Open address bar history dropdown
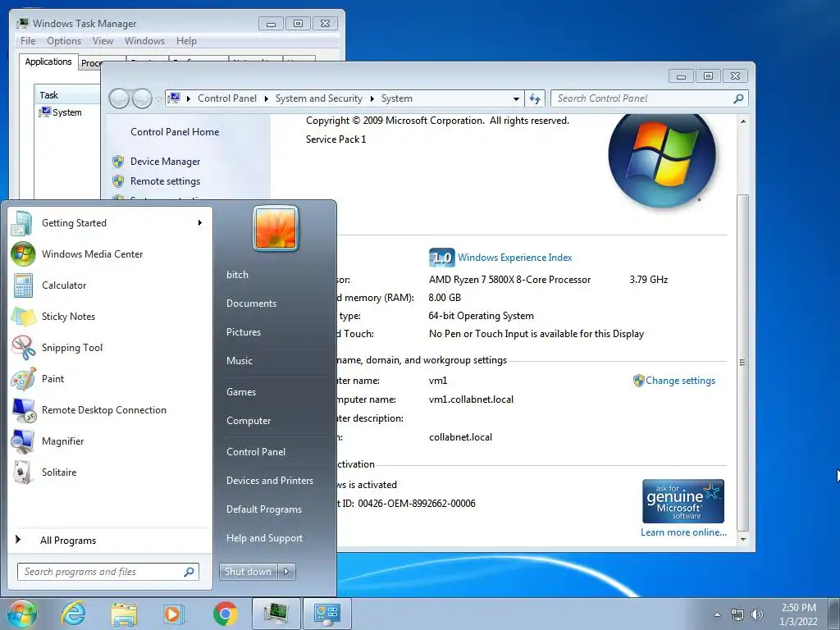This screenshot has height=630, width=840. [x=516, y=98]
